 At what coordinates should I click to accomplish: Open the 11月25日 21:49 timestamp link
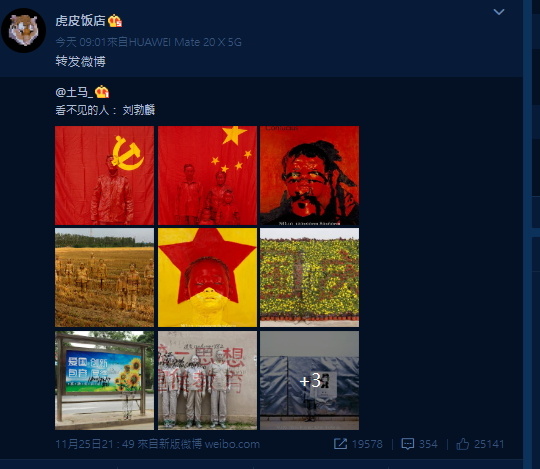point(95,444)
